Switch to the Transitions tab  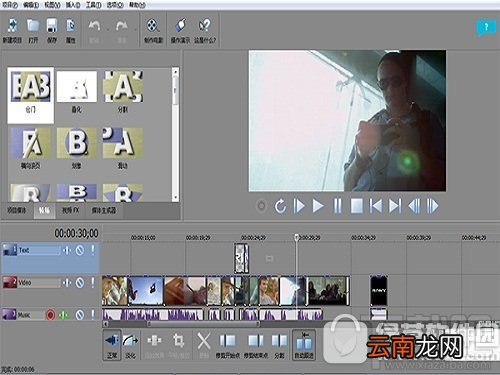pos(44,211)
